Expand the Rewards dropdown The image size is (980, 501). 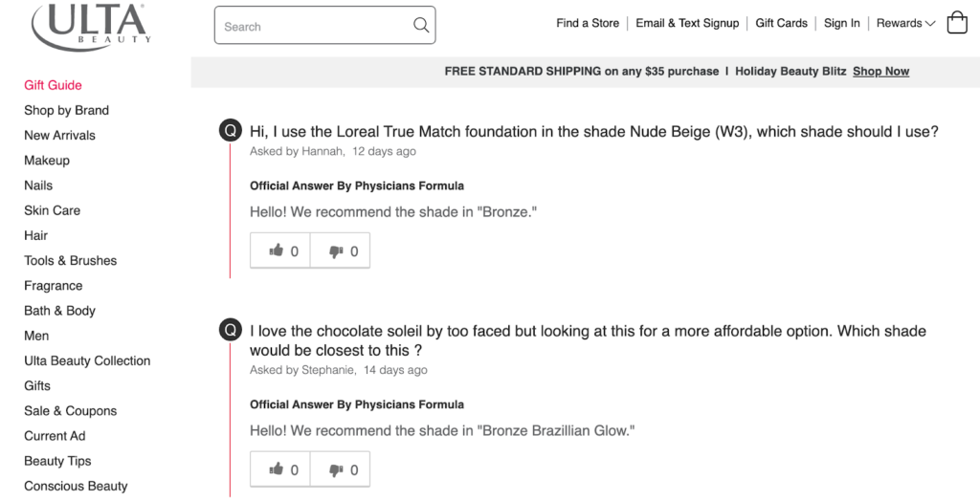pos(905,23)
